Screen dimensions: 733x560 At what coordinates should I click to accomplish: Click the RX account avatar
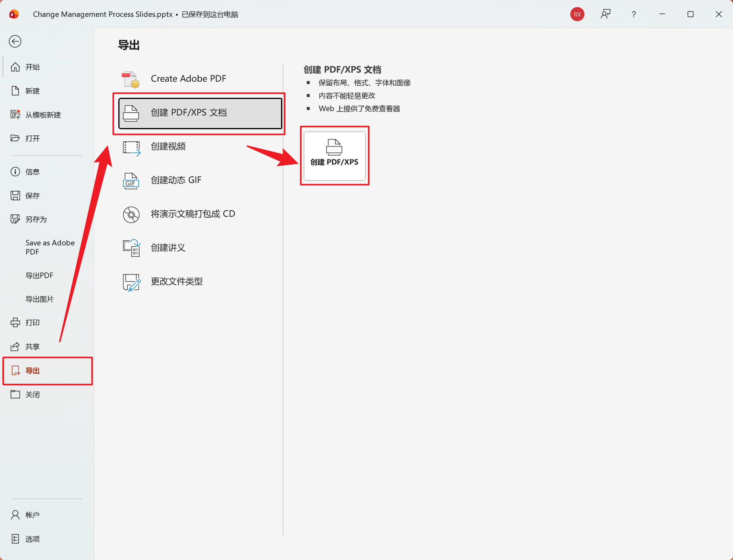tap(577, 14)
